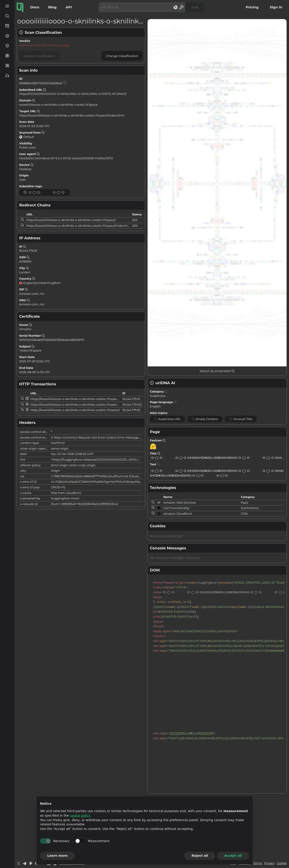
Task: Click the search icon next to City
Action: click(27, 268)
